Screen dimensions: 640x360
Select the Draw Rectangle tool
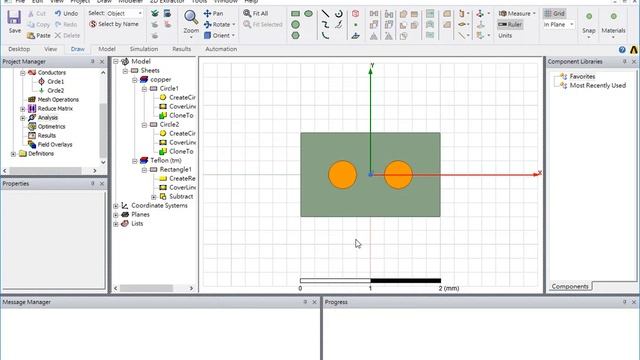tap(296, 13)
